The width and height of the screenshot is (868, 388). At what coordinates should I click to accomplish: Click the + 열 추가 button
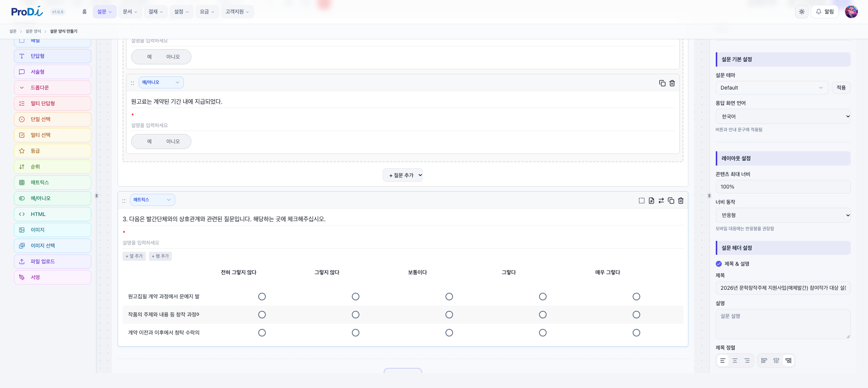pyautogui.click(x=134, y=256)
